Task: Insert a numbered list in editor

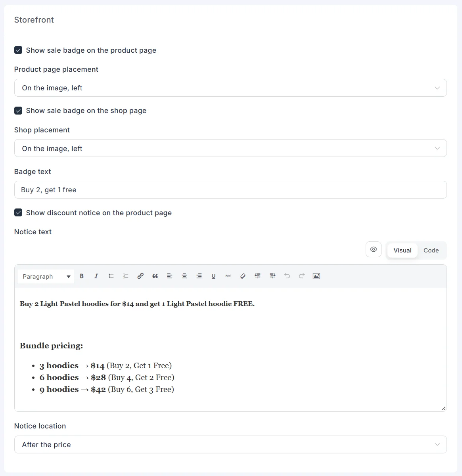Action: pos(126,276)
